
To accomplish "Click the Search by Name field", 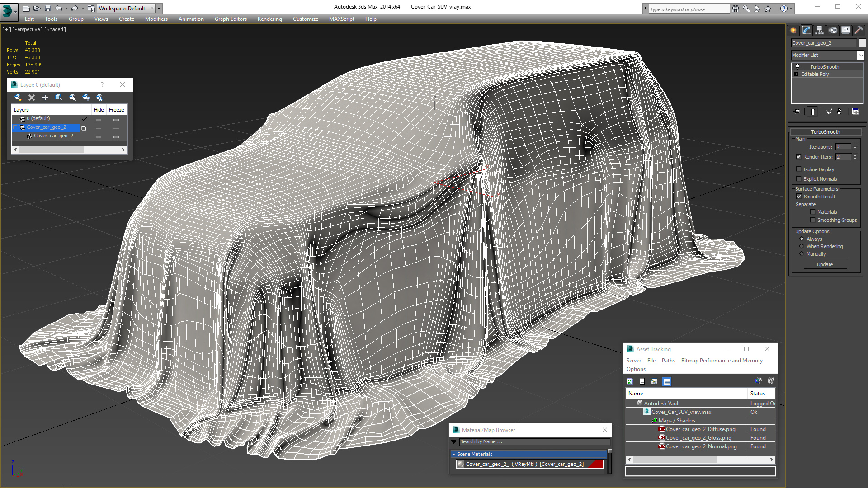I will 533,442.
